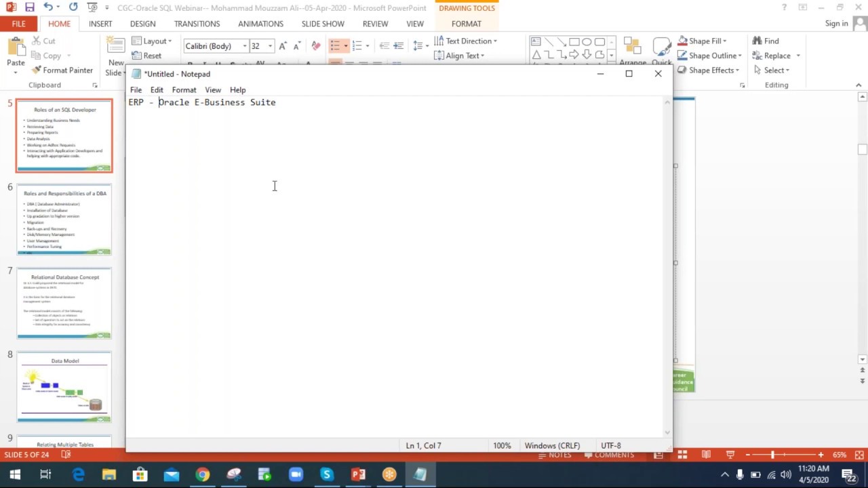Click the PowerPoint zoom slider handle
Viewport: 868px width, 488px height.
click(772, 455)
